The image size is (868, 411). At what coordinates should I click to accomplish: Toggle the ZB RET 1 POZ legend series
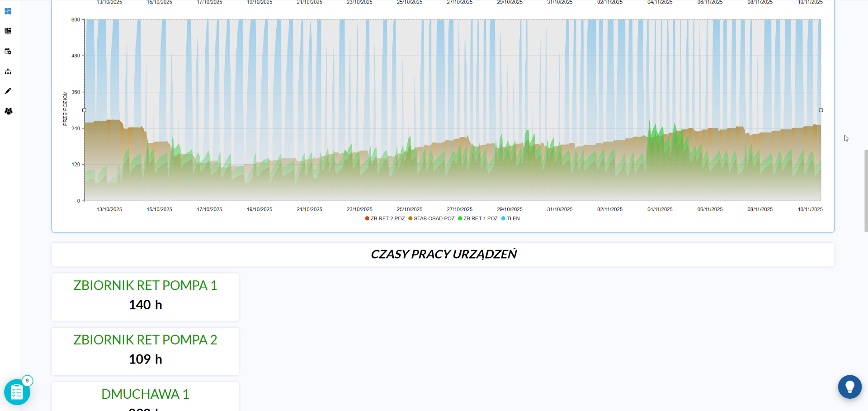[478, 218]
